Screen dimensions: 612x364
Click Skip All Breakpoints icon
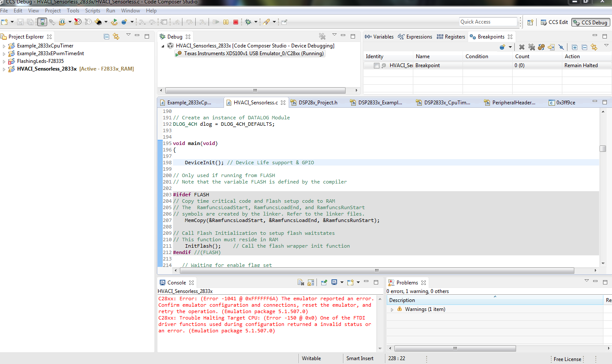(561, 47)
